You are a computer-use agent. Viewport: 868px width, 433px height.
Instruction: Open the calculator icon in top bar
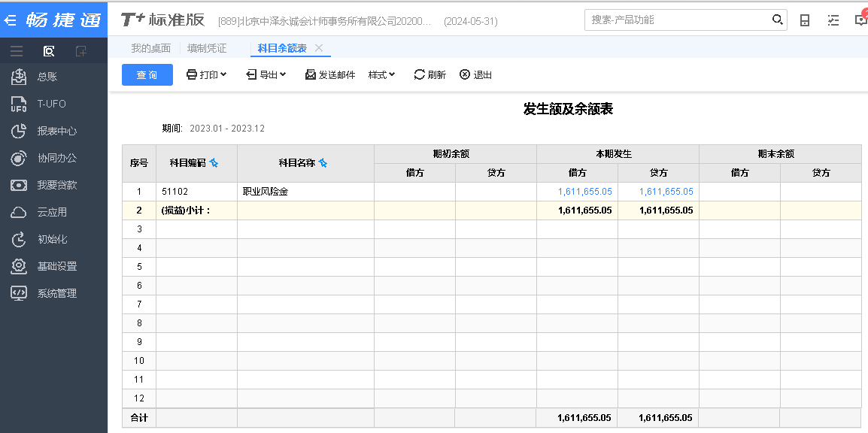(x=805, y=20)
